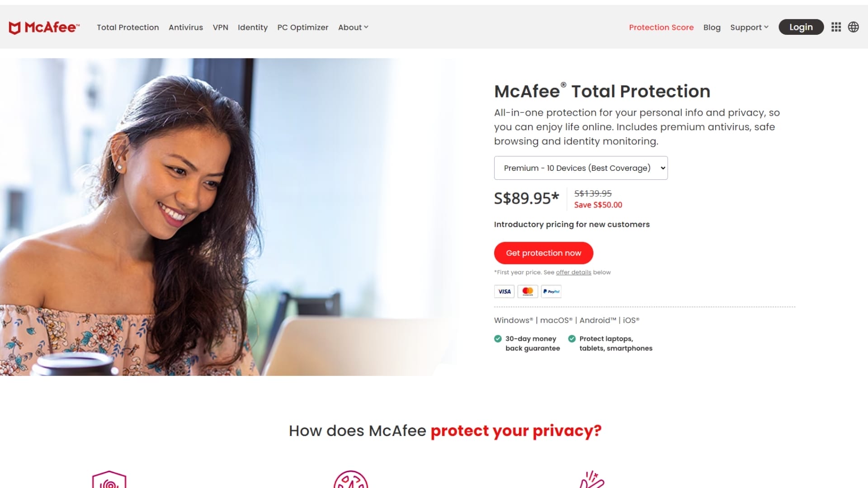Click the PayPal payment icon
The width and height of the screenshot is (868, 488).
click(x=551, y=291)
